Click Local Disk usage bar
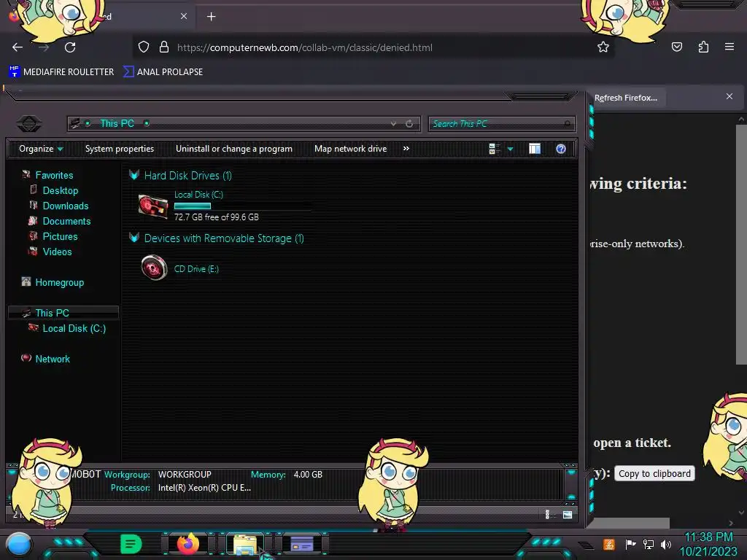Screen dimensions: 747x560 pos(244,206)
